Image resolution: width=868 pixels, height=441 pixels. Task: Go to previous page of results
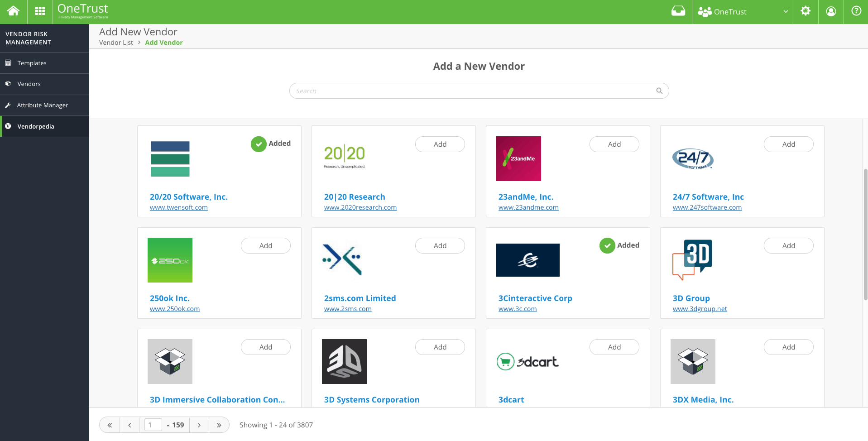pyautogui.click(x=130, y=425)
